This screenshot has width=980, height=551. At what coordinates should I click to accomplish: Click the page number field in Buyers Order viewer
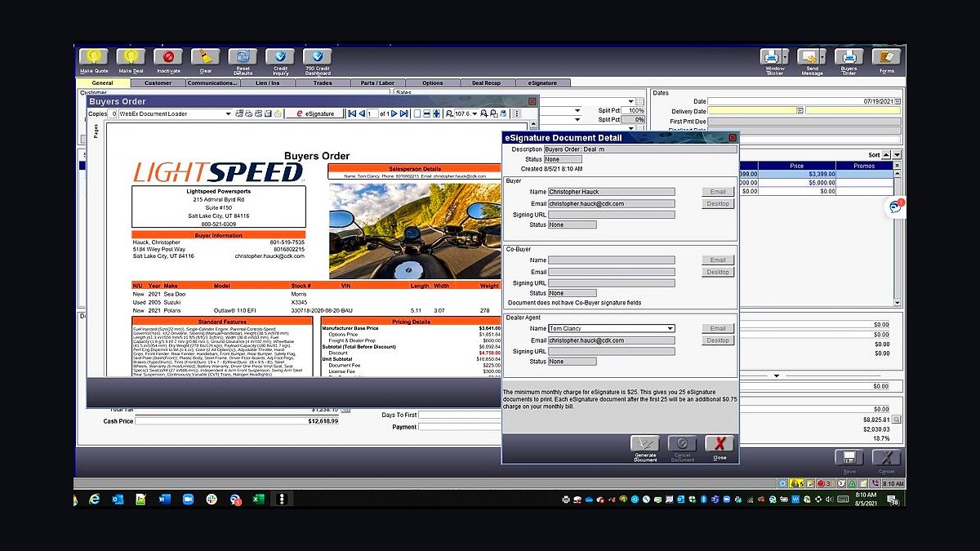click(x=373, y=113)
